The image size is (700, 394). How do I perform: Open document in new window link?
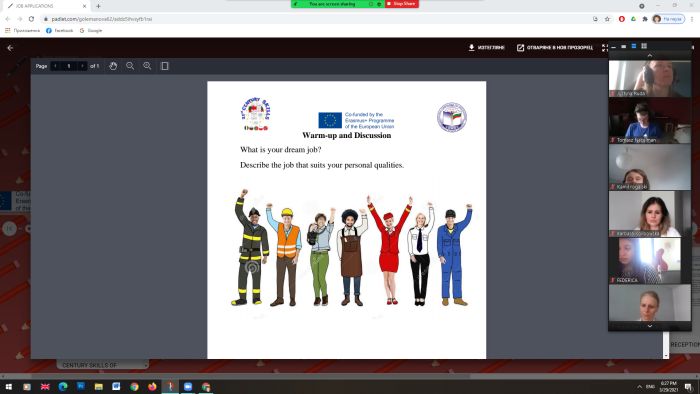click(x=555, y=47)
